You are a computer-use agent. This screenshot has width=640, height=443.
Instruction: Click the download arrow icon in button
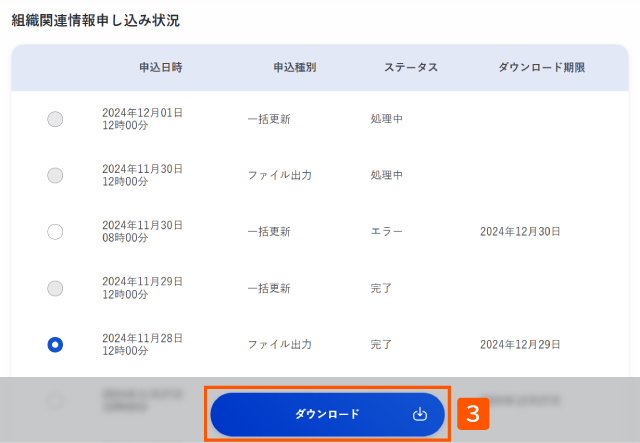pos(420,414)
